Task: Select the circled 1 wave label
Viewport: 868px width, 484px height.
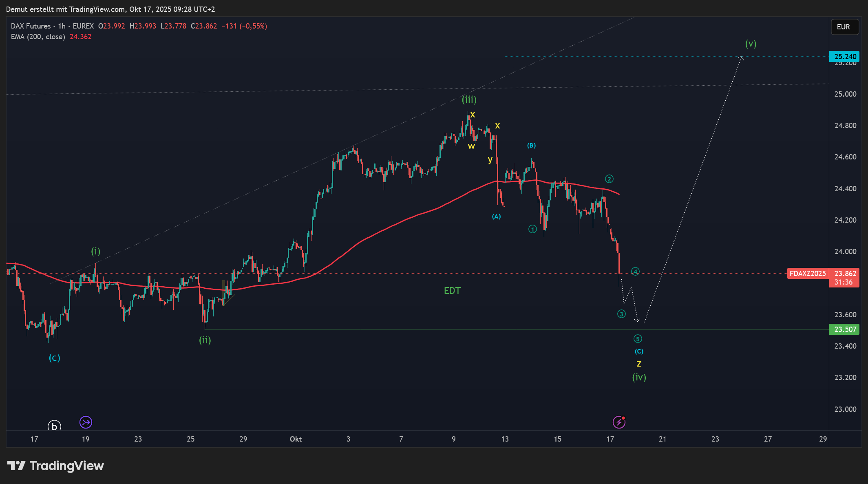Action: [532, 229]
